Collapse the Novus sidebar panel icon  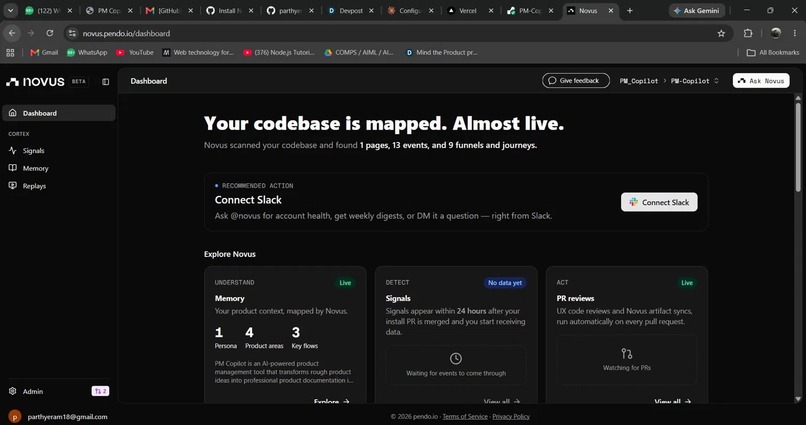coord(105,82)
